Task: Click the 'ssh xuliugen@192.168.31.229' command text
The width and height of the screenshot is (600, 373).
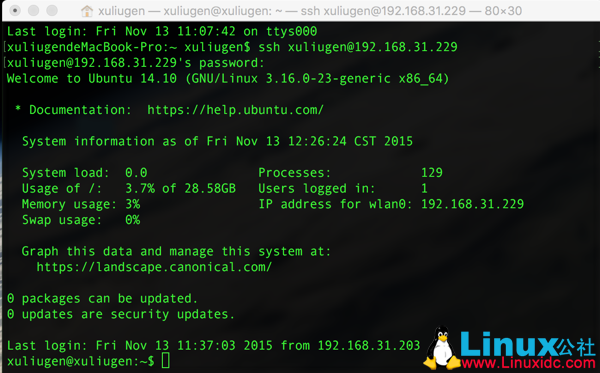Action: 358,47
